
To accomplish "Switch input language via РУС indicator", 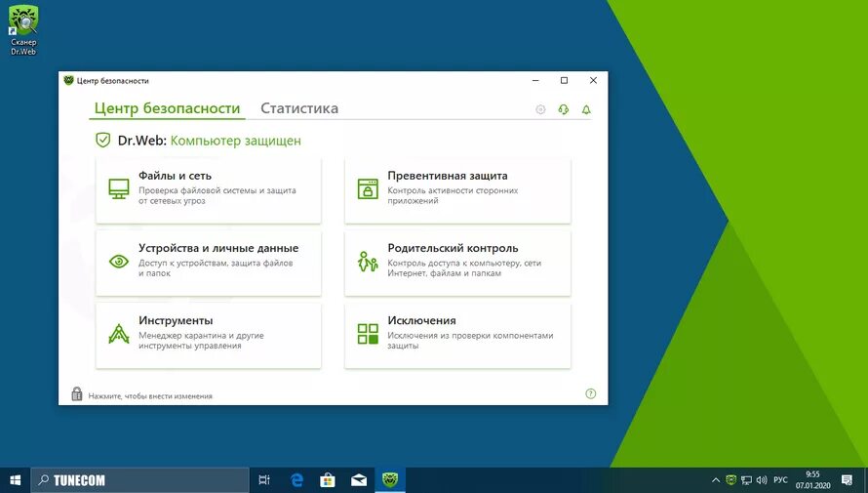I will (780, 480).
